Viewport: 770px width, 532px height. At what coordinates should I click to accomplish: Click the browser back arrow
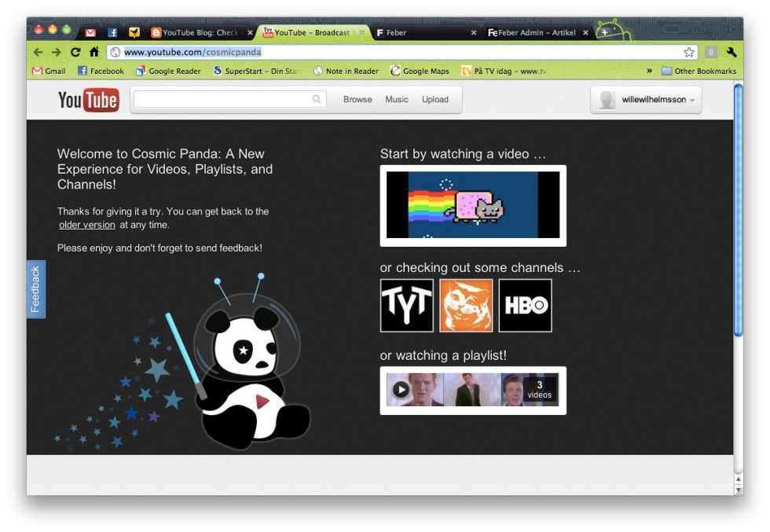point(38,52)
